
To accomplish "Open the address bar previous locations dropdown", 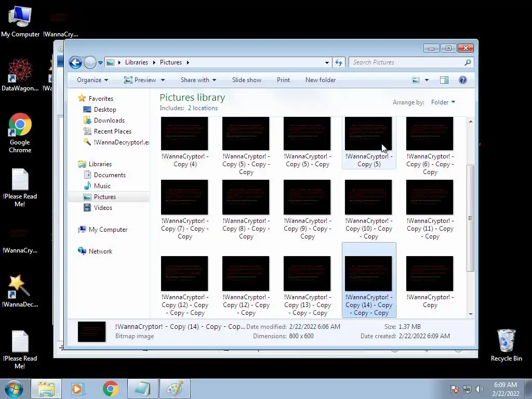I will point(327,62).
